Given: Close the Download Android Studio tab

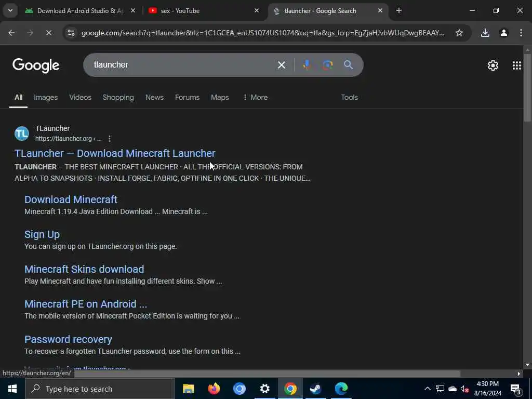Looking at the screenshot, I should coord(133,11).
